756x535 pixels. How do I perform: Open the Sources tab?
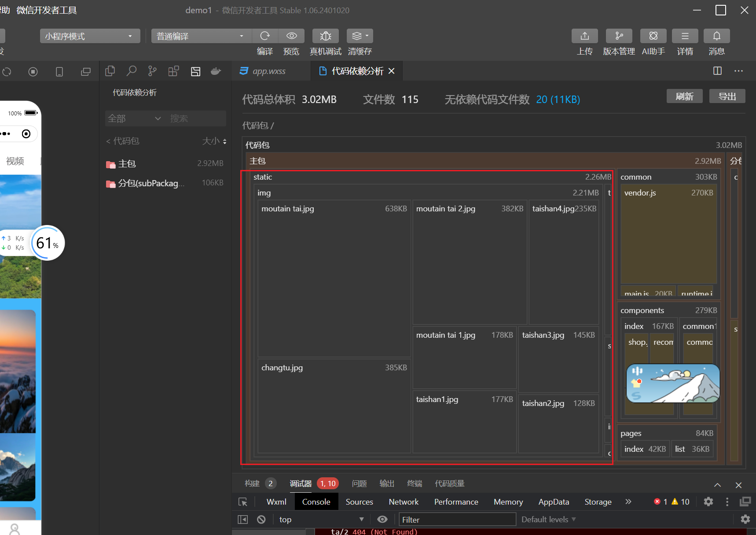[359, 502]
